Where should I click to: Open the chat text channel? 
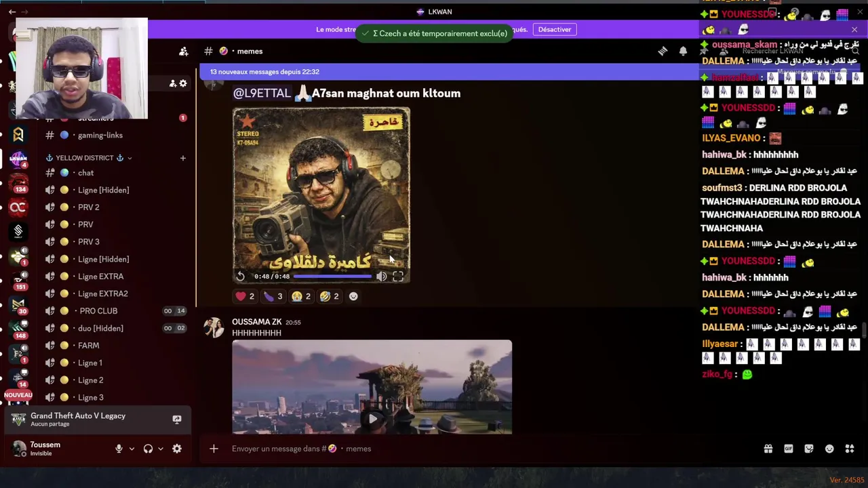pos(85,173)
